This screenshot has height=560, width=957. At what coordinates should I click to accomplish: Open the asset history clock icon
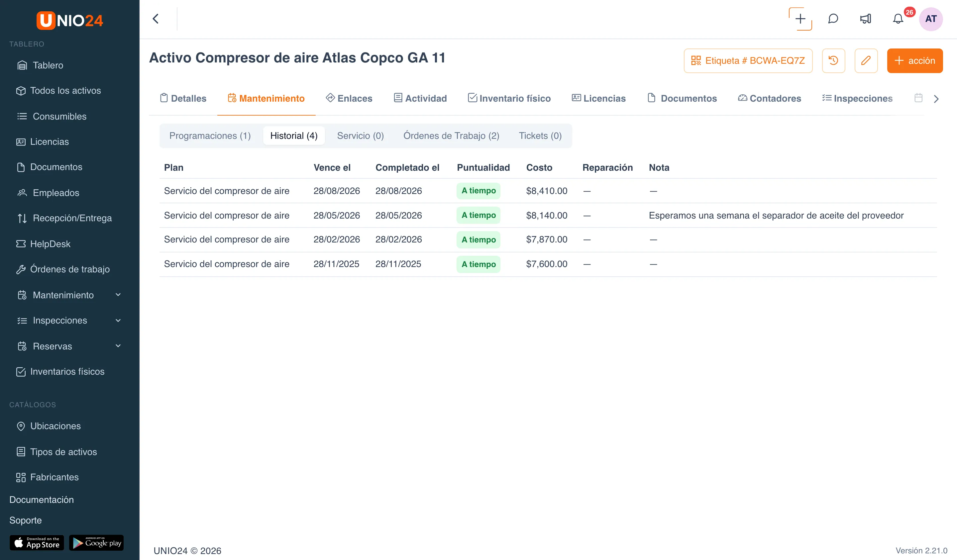coord(833,60)
